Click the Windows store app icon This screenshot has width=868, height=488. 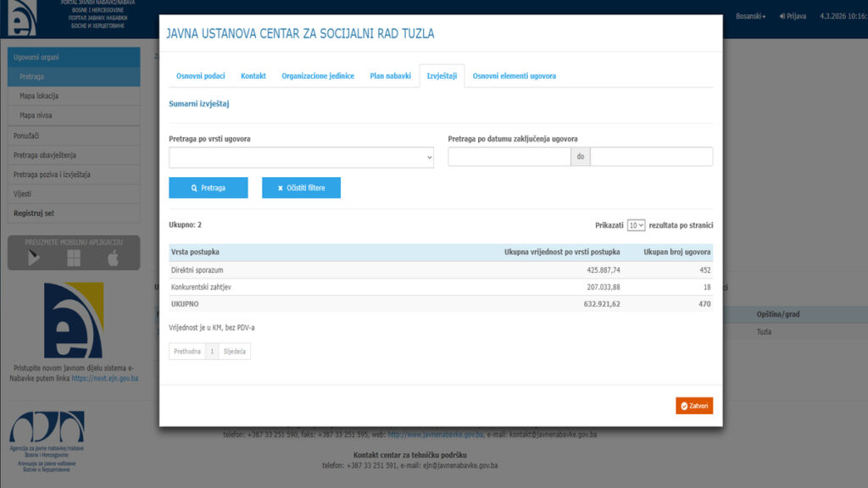[74, 258]
